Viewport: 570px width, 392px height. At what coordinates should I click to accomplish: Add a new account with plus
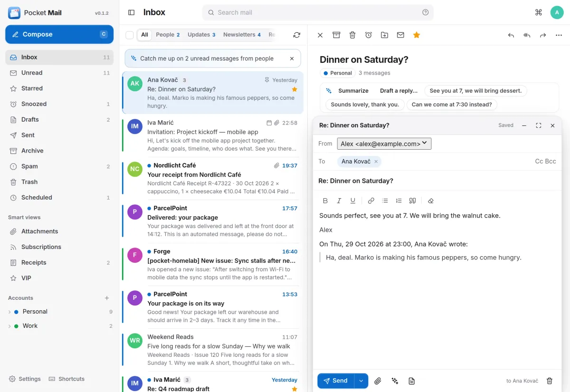(x=107, y=298)
